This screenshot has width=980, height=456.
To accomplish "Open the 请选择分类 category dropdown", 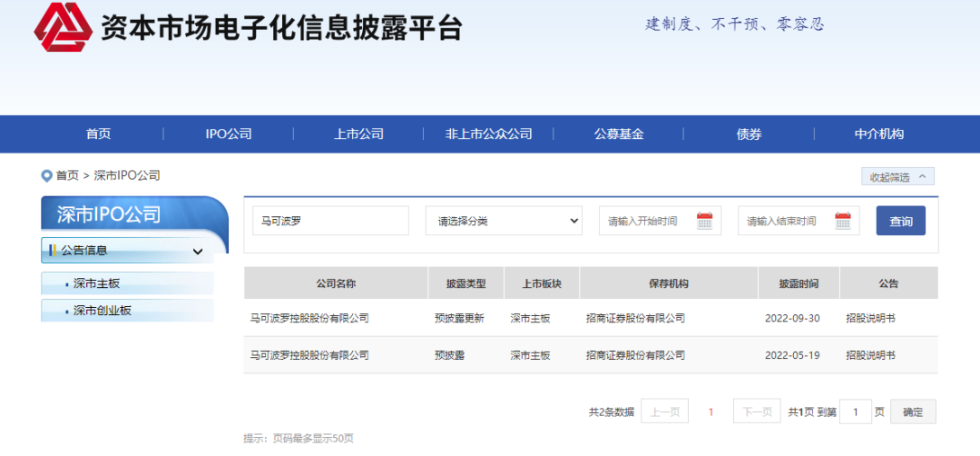I will (504, 221).
